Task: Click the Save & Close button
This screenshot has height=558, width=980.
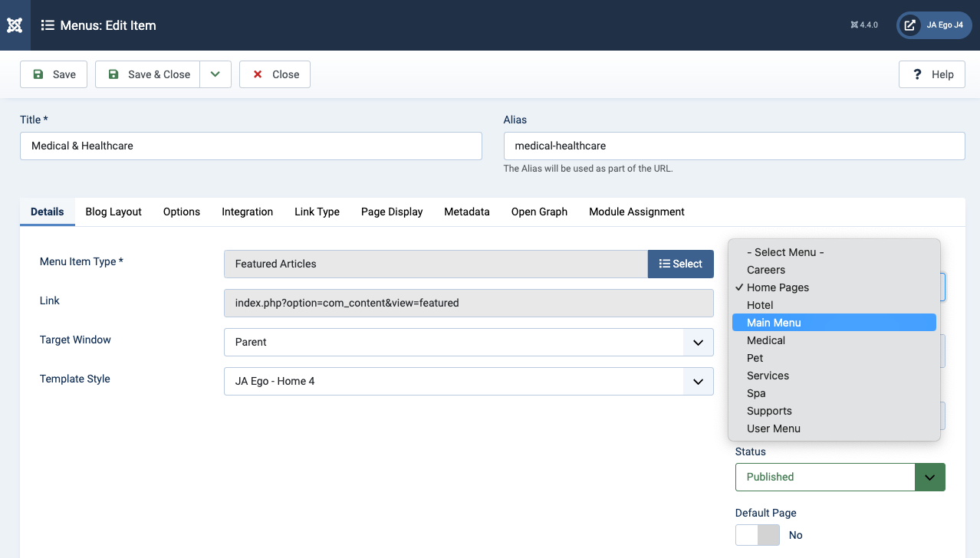Action: [149, 74]
